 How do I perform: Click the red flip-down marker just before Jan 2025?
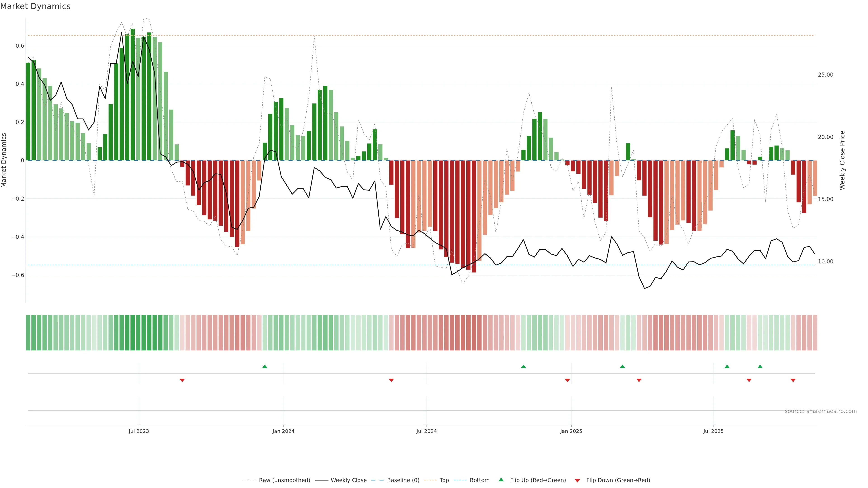point(567,380)
